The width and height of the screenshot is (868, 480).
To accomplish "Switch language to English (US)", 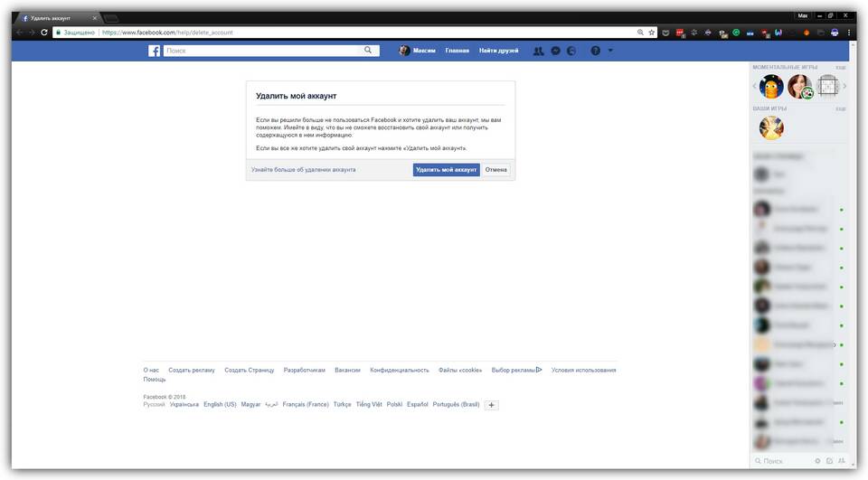I will click(220, 405).
